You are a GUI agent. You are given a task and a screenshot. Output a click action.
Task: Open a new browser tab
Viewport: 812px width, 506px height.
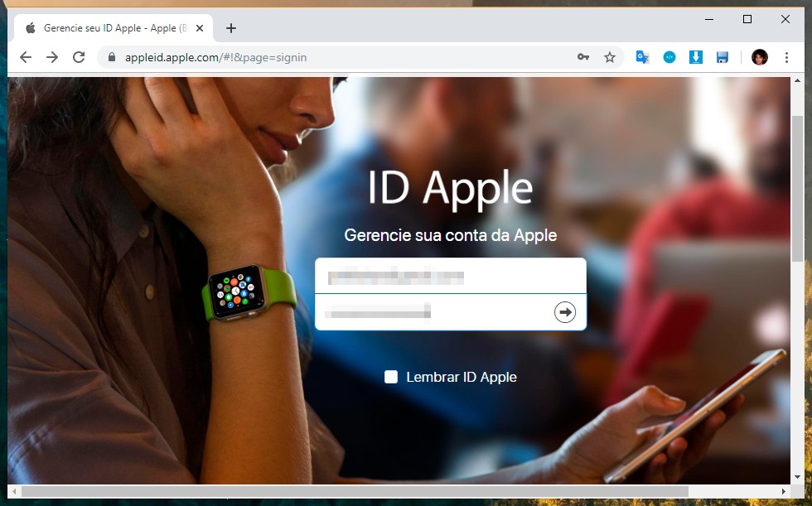point(231,28)
